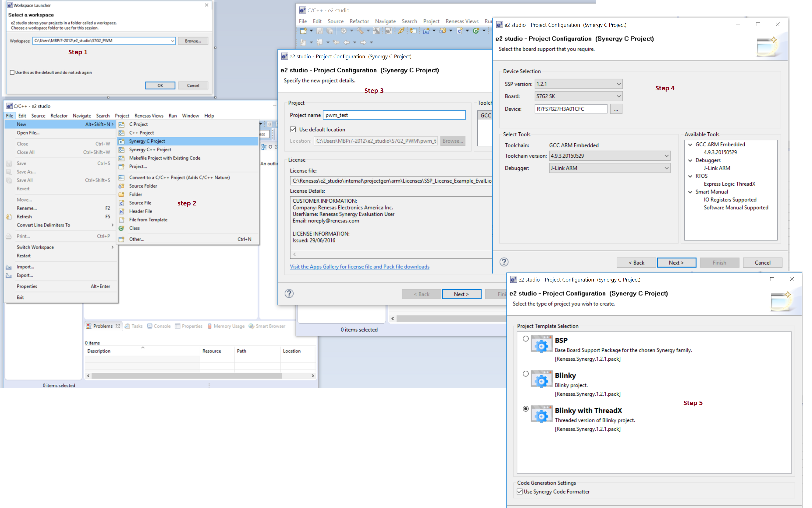812x508 pixels.
Task: Click the Export icon in the File menu
Action: [x=9, y=276]
